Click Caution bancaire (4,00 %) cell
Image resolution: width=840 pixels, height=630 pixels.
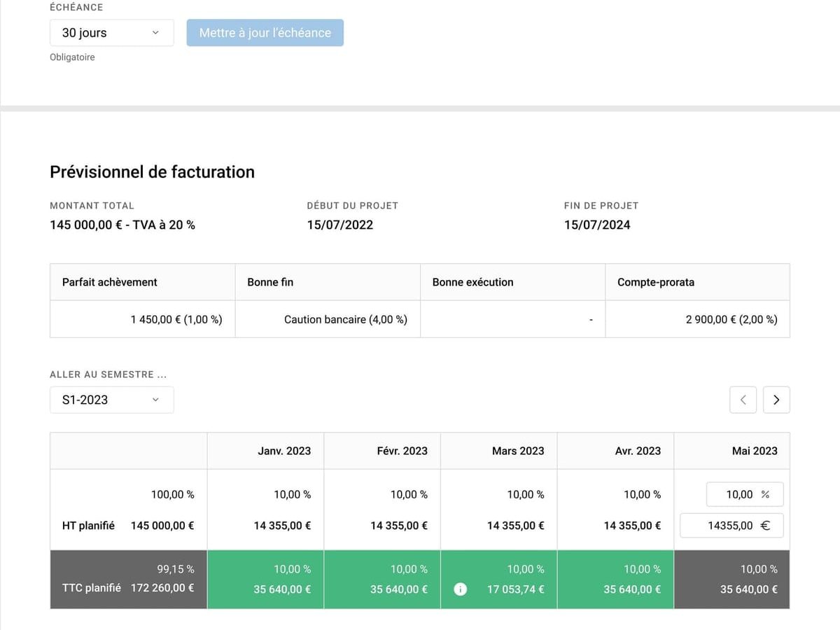pos(345,319)
